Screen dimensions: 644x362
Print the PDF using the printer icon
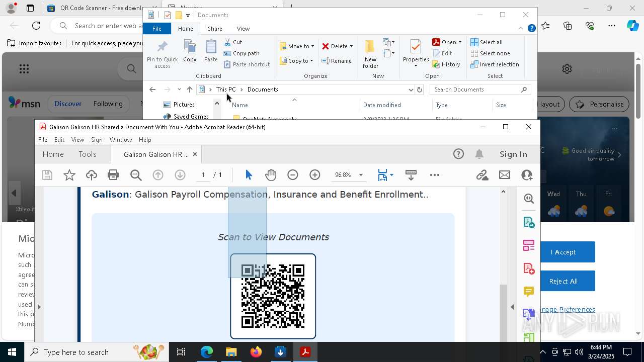tap(113, 175)
